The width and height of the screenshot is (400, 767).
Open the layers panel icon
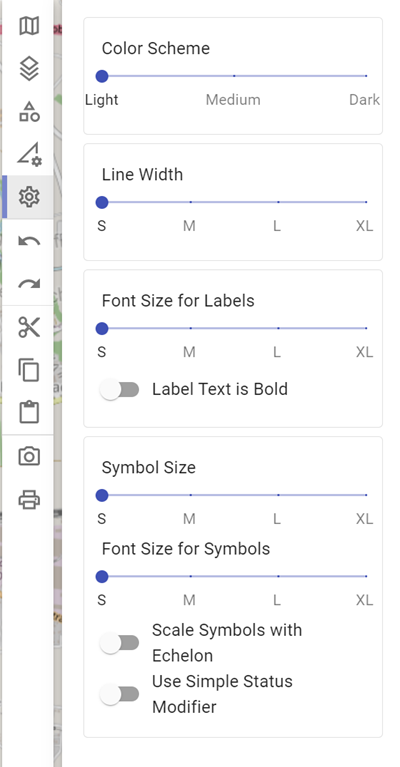(29, 68)
